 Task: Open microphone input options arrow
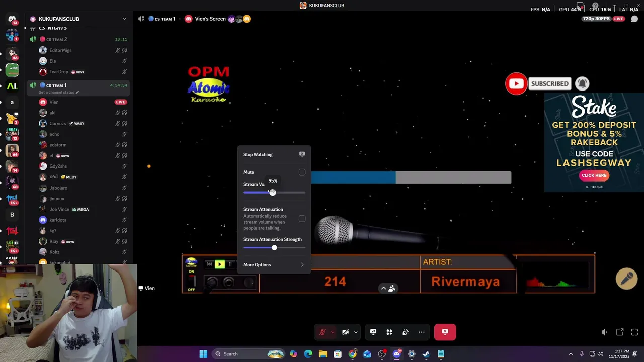click(332, 332)
